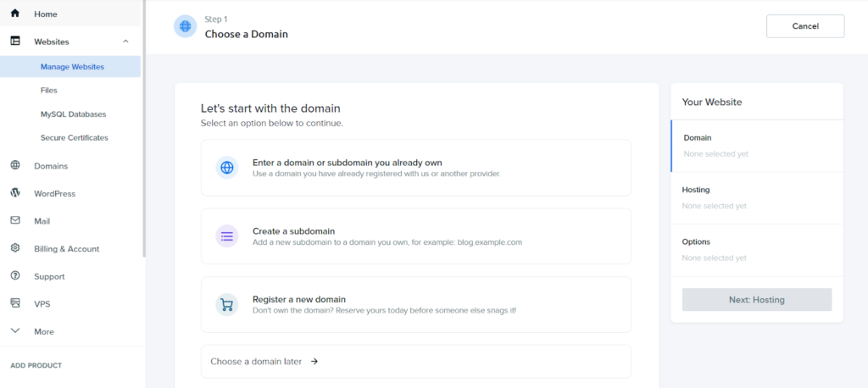Select Enter a domain you already own

pyautogui.click(x=415, y=168)
